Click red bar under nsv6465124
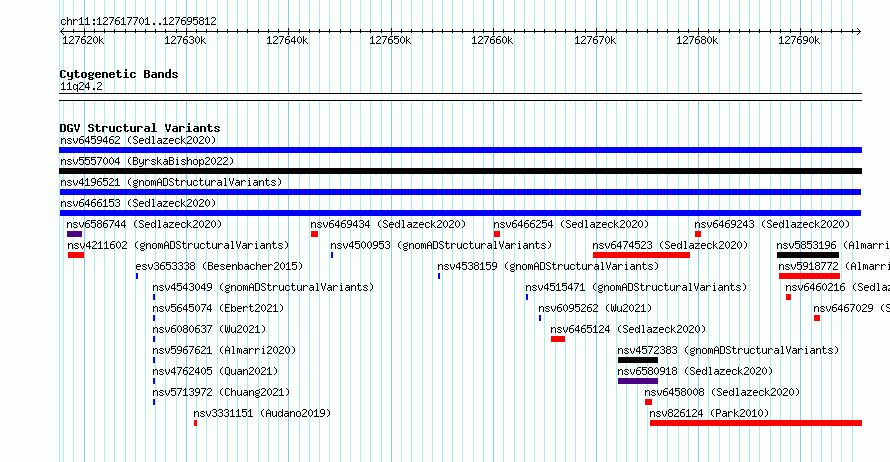Image resolution: width=890 pixels, height=462 pixels. pos(558,339)
